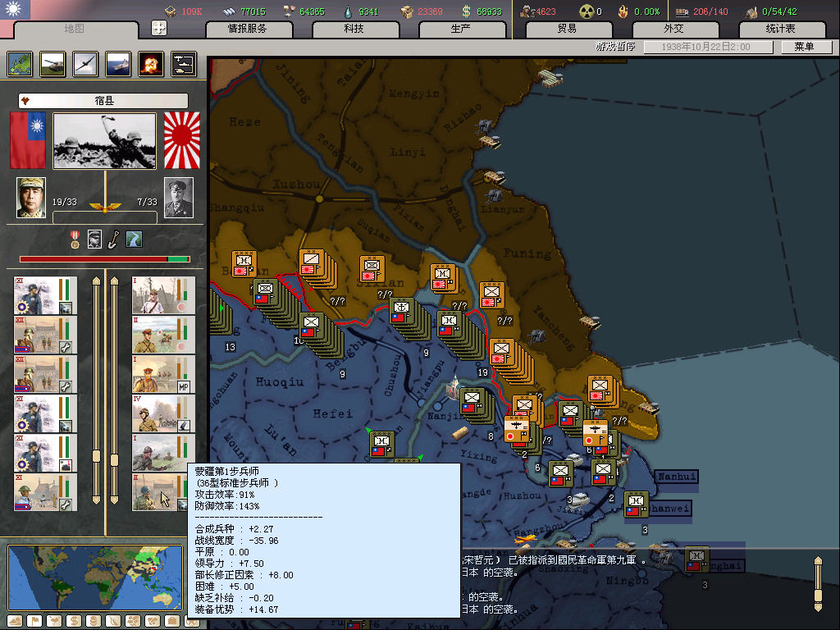Click the attacker list scrollbar handle
Screen dimensions: 840x630
point(97,456)
